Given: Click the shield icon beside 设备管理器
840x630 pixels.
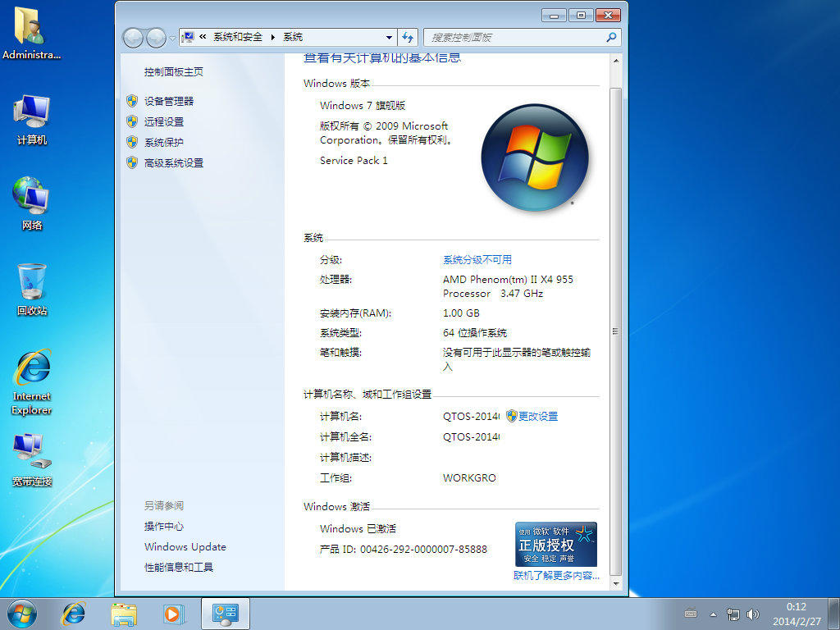Looking at the screenshot, I should click(x=132, y=101).
